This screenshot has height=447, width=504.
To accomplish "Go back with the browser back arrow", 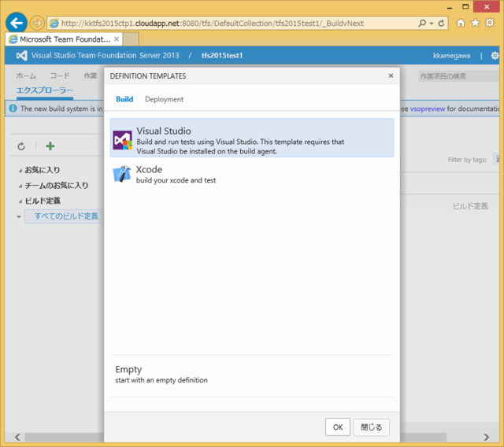I will click(17, 23).
